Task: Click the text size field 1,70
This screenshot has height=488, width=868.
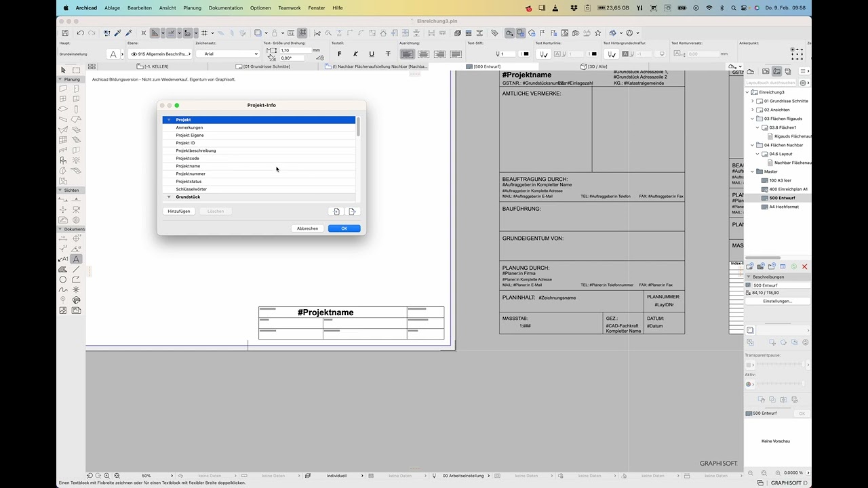Action: [x=295, y=50]
